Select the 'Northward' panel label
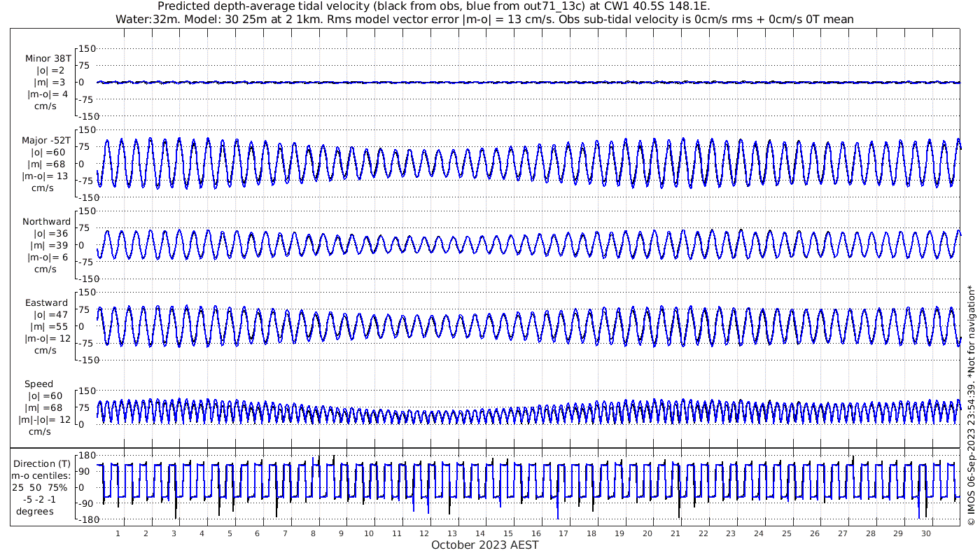Image resolution: width=980 pixels, height=560 pixels. click(x=47, y=222)
